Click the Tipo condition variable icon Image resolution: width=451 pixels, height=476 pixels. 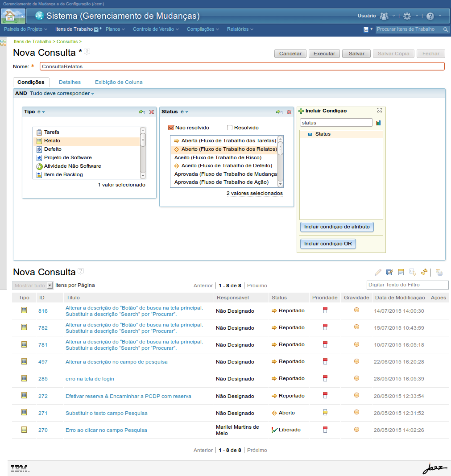[142, 112]
